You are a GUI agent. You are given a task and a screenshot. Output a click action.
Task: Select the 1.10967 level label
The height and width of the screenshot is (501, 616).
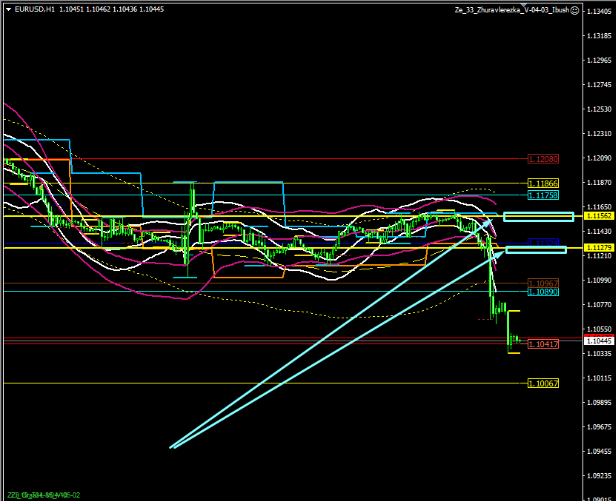(542, 283)
